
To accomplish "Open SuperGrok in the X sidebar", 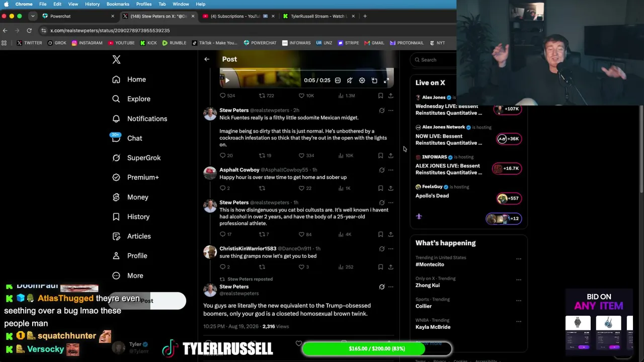I will (x=136, y=158).
